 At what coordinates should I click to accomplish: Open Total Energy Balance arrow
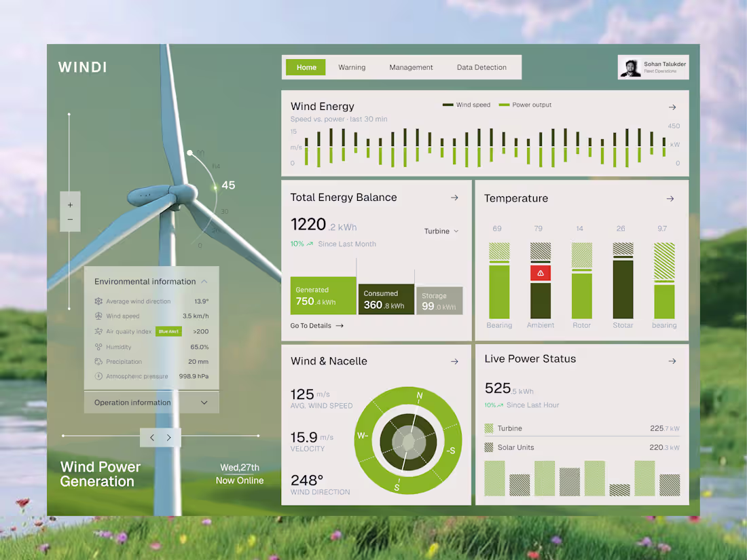(454, 197)
